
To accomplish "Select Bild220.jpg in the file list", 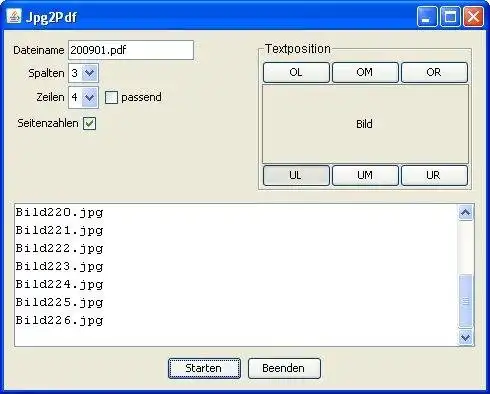I will click(x=59, y=212).
